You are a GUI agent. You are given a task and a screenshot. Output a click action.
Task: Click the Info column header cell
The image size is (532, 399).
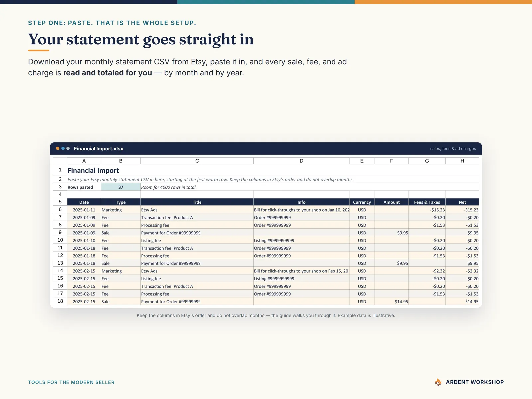[x=301, y=202]
